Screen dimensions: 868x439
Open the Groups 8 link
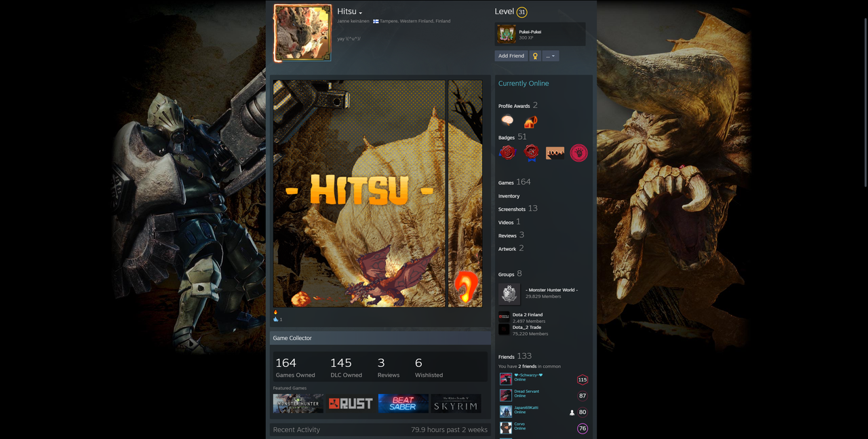click(510, 274)
